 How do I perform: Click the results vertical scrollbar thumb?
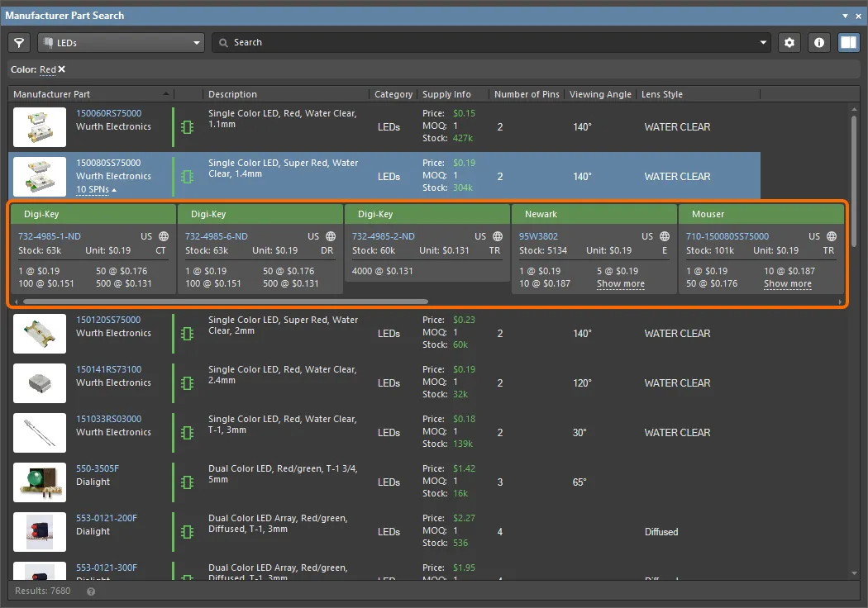(x=854, y=181)
